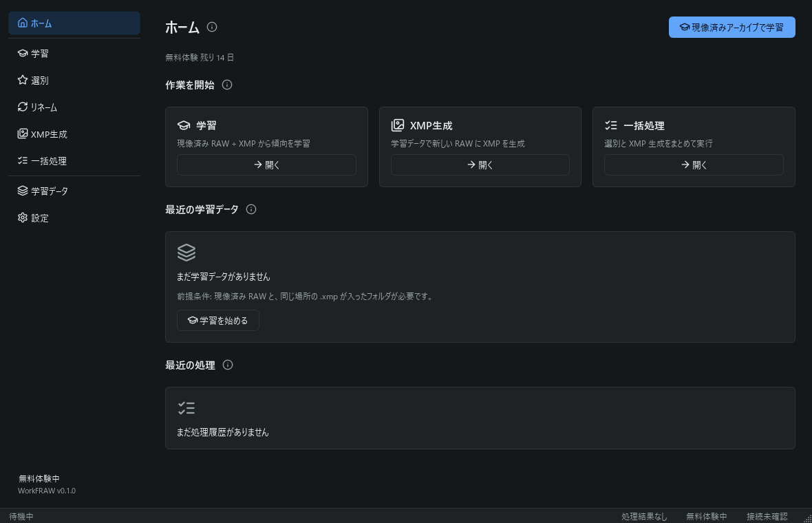Click the home icon in sidebar
The height and width of the screenshot is (523, 812).
(x=22, y=23)
